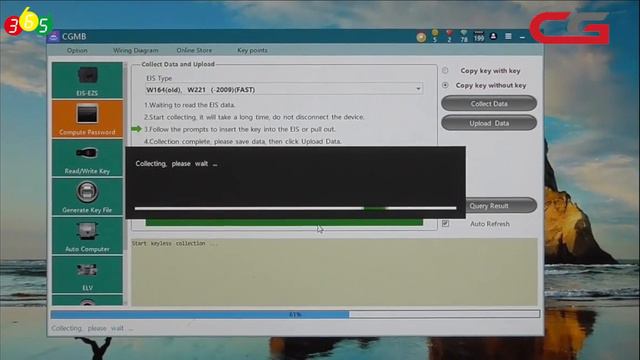Toggle the Auto Refresh checkbox

pyautogui.click(x=445, y=224)
